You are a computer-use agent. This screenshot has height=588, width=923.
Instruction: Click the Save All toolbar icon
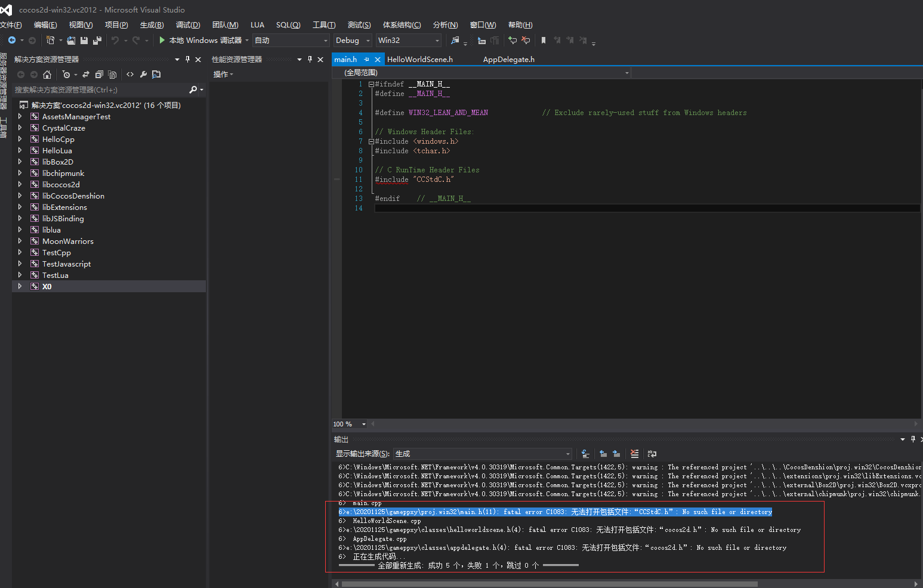[97, 41]
